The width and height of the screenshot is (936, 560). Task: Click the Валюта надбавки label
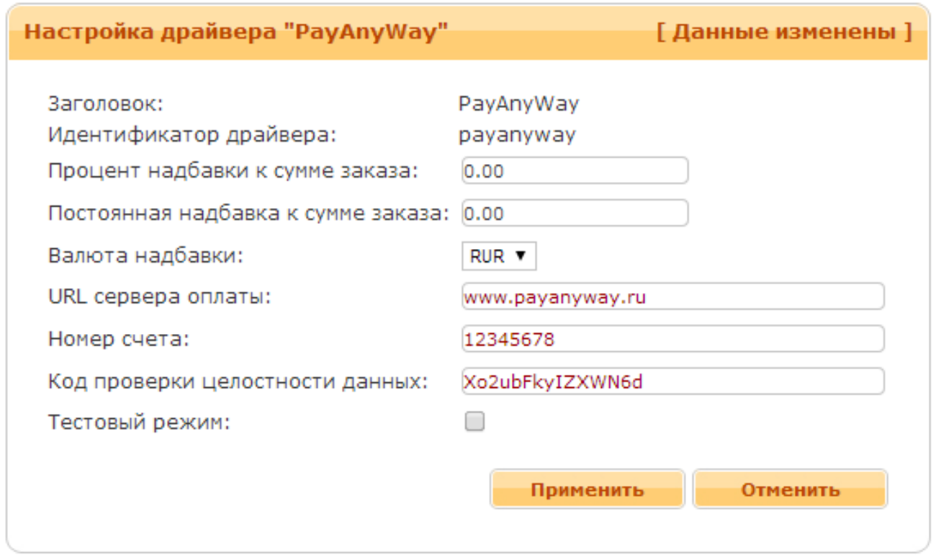point(145,256)
